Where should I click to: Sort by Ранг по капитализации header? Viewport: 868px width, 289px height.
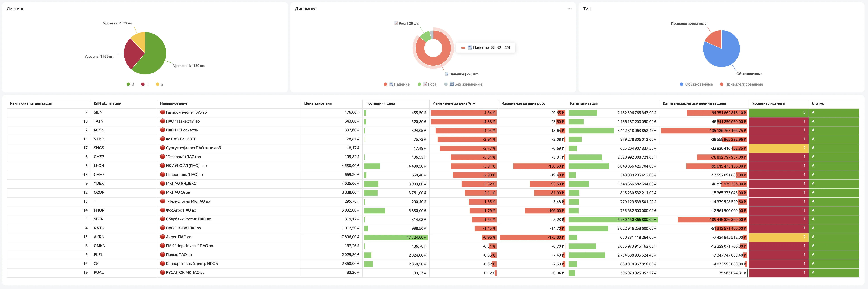(31, 103)
